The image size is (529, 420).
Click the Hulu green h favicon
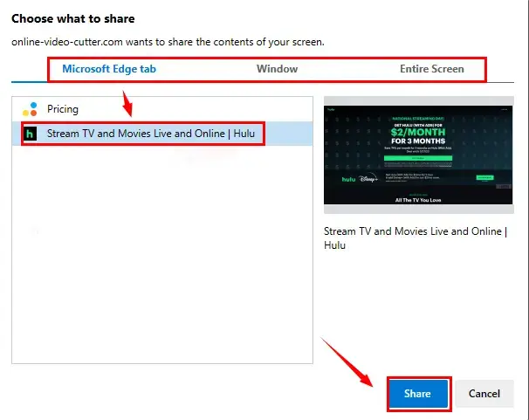pos(30,134)
